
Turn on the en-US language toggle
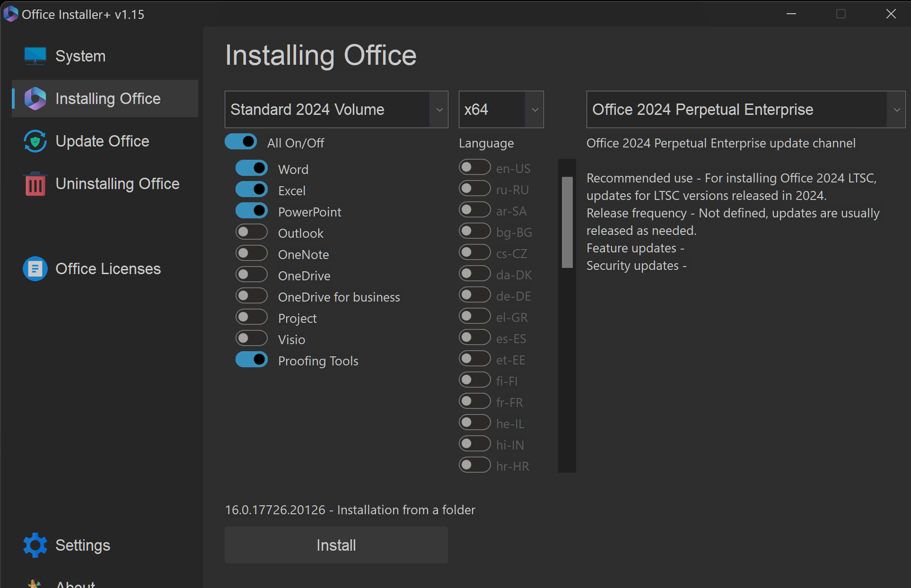tap(474, 167)
